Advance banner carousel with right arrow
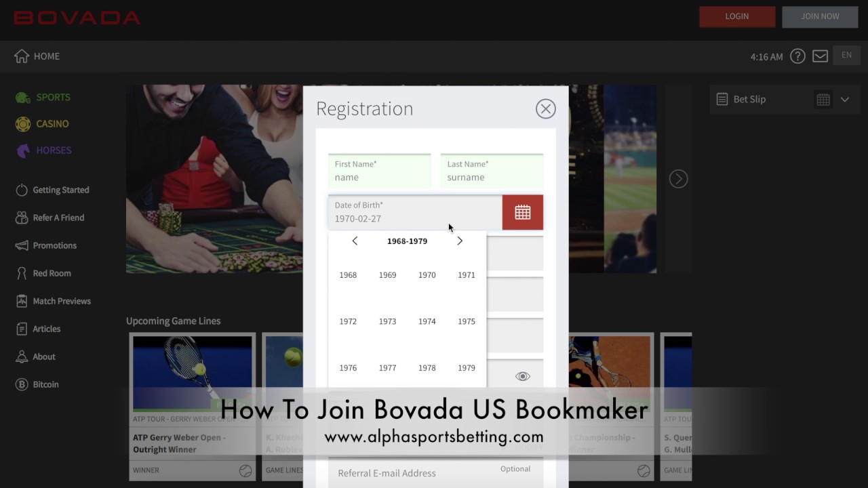The height and width of the screenshot is (488, 868). pos(678,178)
